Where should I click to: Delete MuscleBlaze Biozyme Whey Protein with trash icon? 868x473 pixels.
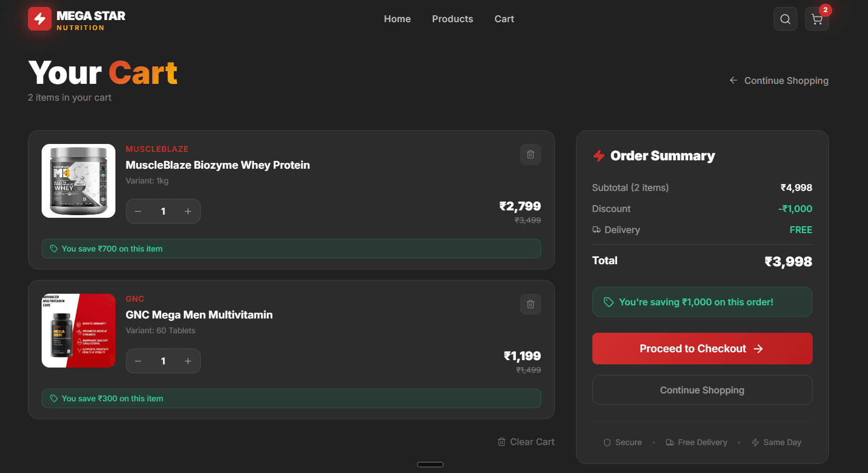pos(531,155)
